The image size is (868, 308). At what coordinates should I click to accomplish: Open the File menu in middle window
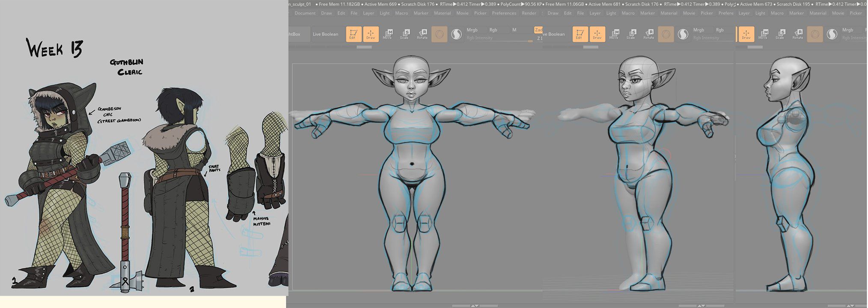point(580,13)
